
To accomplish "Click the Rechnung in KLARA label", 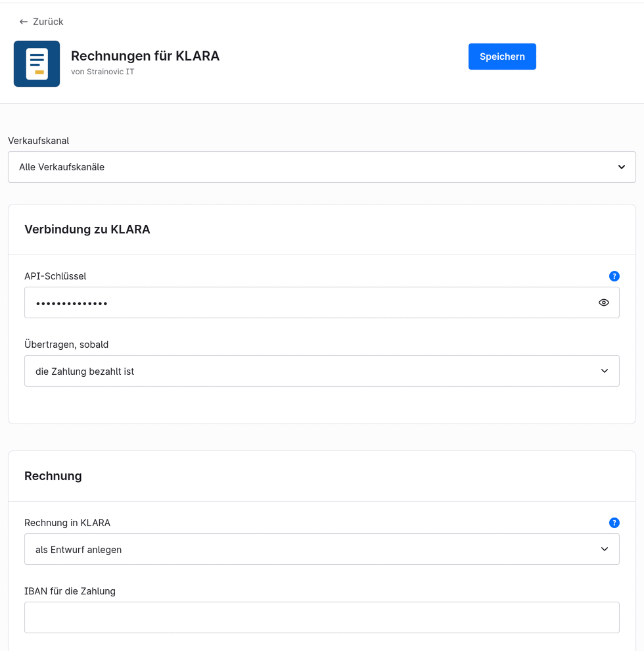I will (67, 523).
